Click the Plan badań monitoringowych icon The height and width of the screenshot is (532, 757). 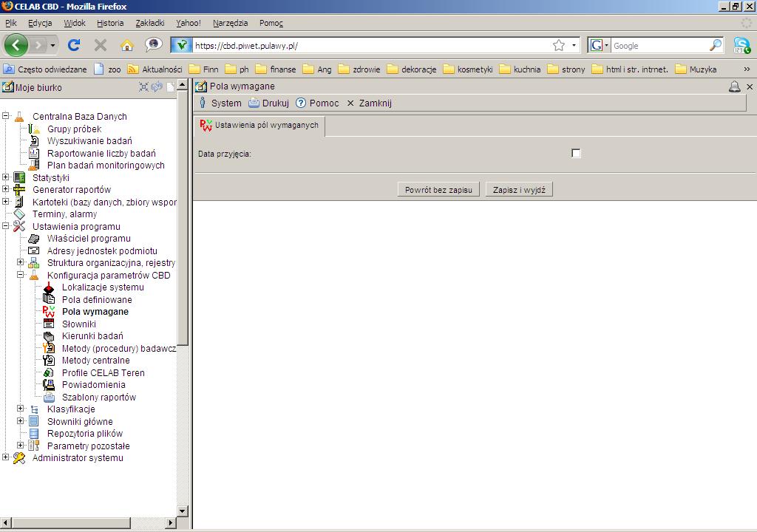click(34, 165)
